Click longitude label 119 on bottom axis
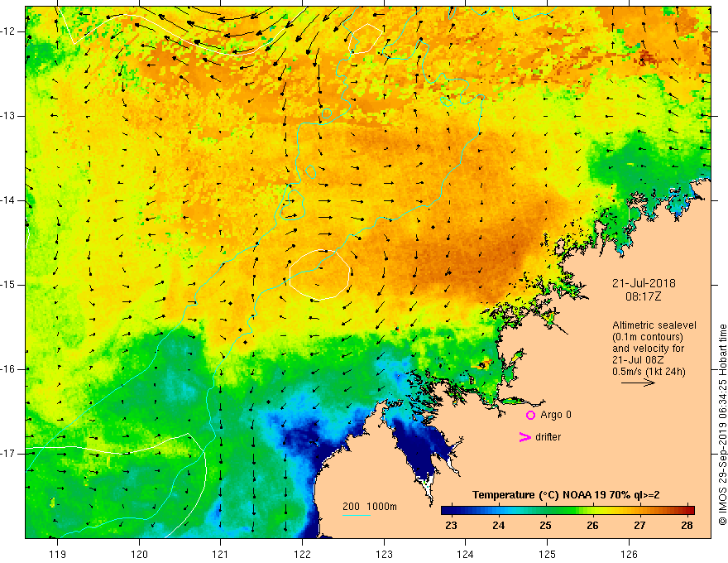The image size is (728, 563). pos(58,554)
